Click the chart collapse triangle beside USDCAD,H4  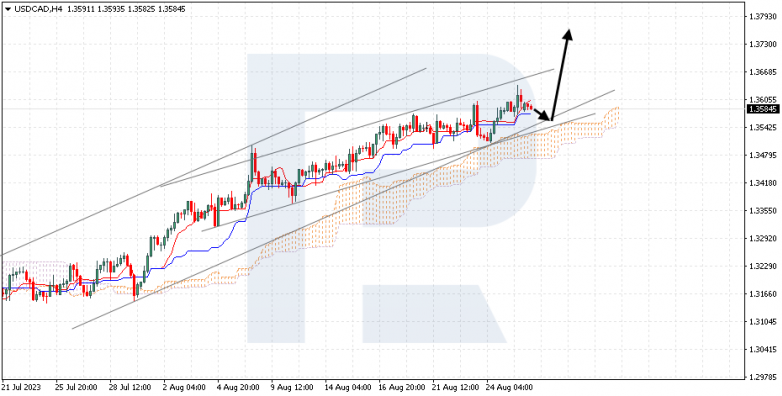pos(6,9)
